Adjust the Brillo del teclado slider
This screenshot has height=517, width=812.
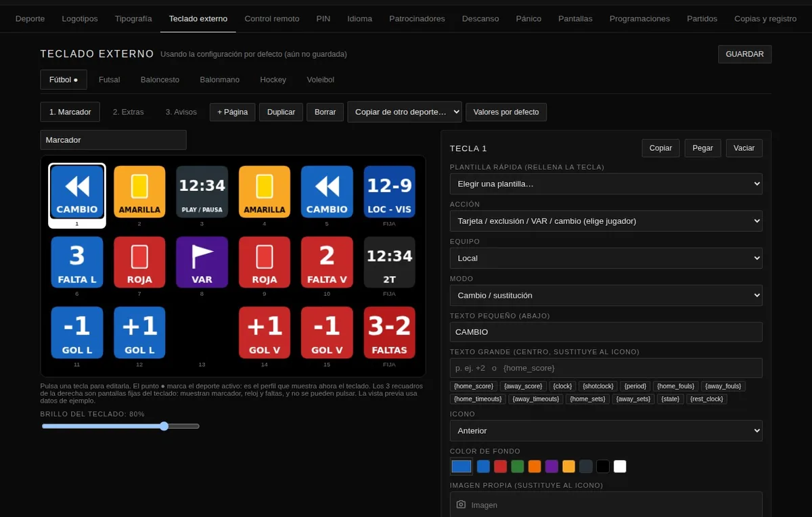coord(120,426)
